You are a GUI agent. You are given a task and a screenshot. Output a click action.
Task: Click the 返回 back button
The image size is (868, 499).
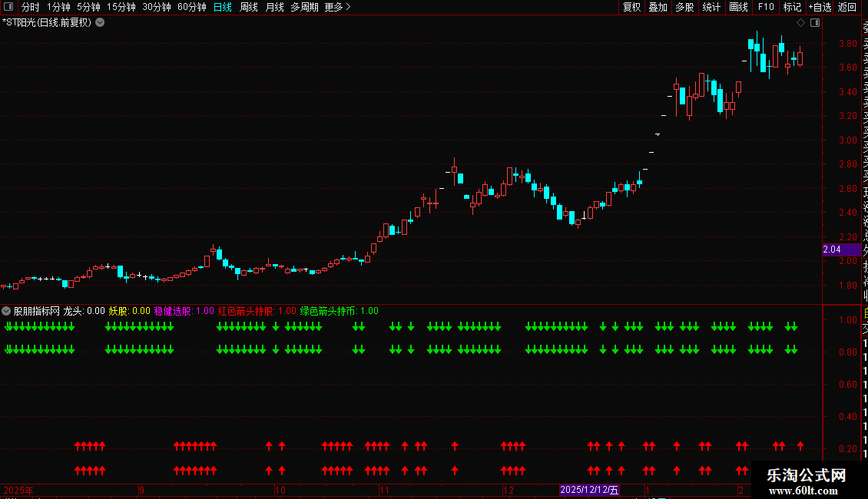[847, 7]
